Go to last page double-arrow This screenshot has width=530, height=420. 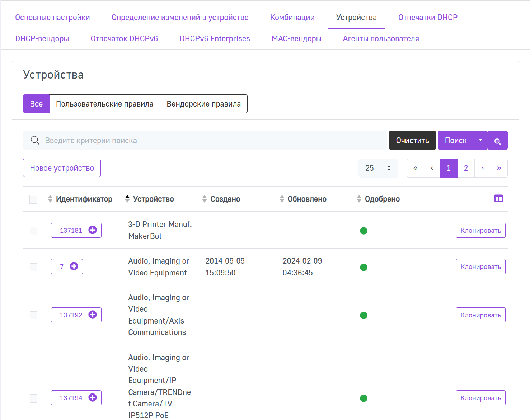499,168
